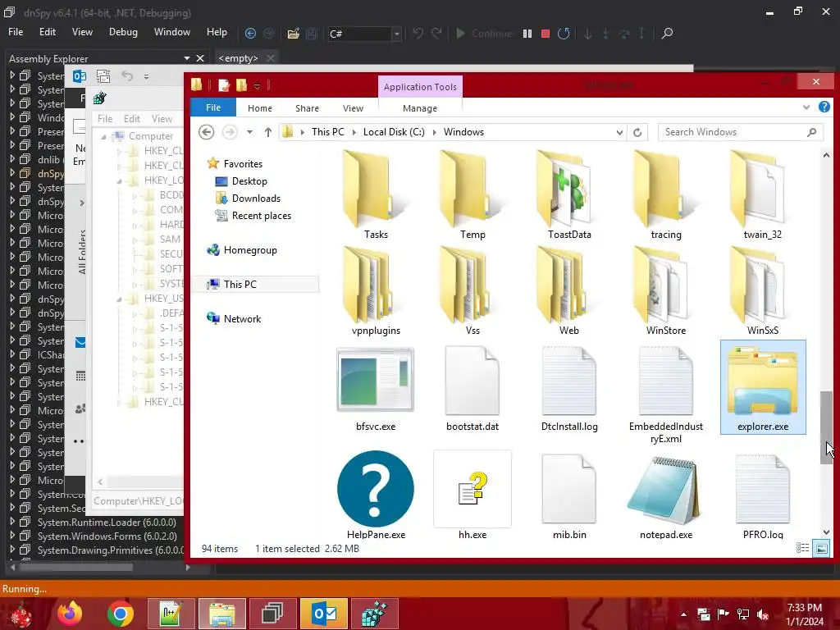Select the WinSxS folder
The height and width of the screenshot is (630, 840).
[763, 291]
